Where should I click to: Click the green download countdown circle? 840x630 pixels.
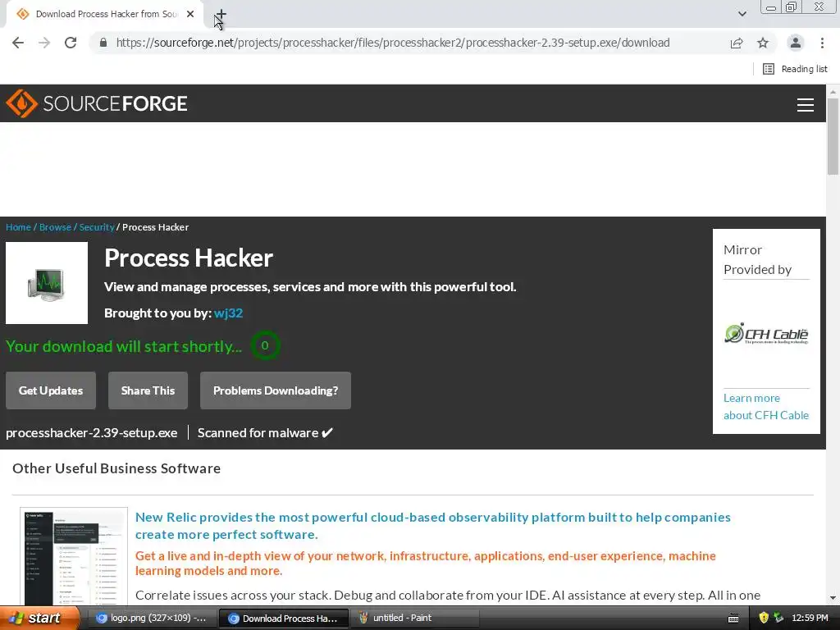tap(265, 345)
